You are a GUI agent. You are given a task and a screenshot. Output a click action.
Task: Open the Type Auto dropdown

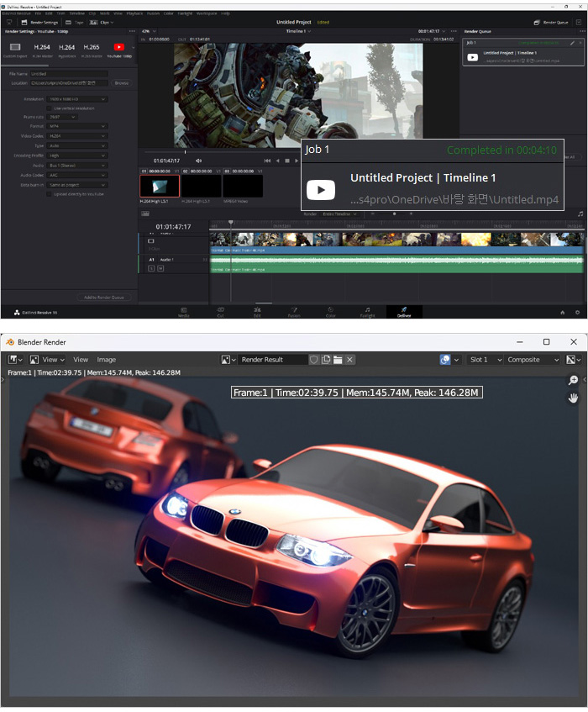(x=77, y=145)
